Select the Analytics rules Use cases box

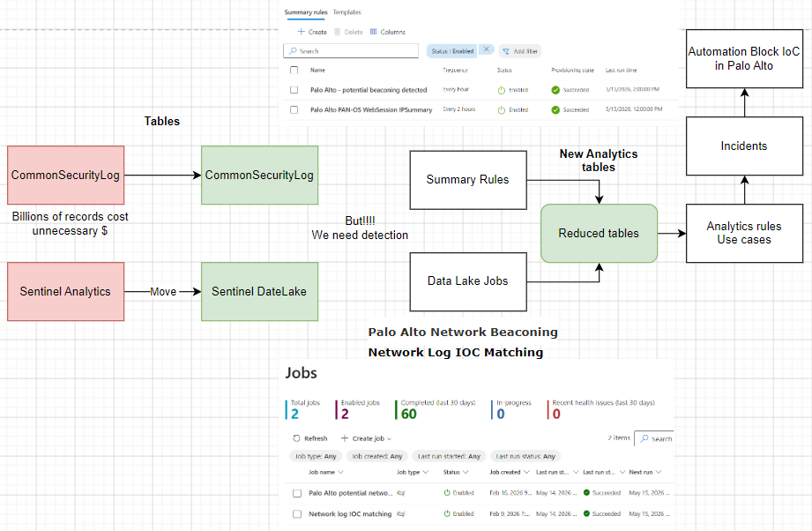tap(745, 234)
